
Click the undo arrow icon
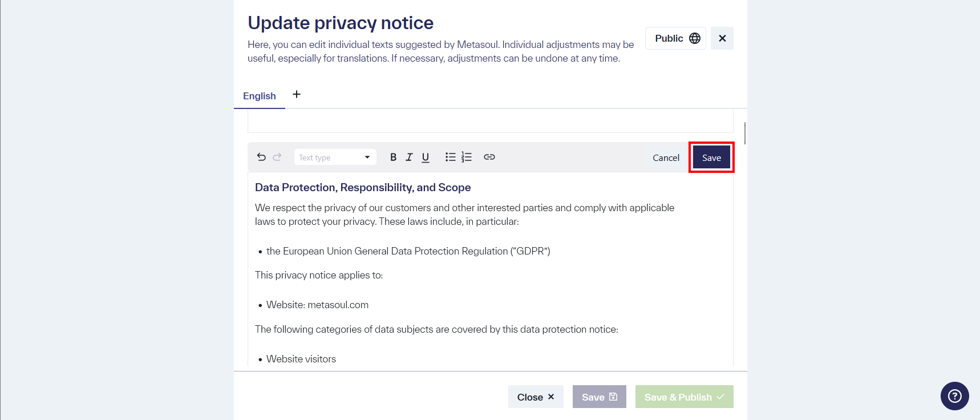[261, 157]
